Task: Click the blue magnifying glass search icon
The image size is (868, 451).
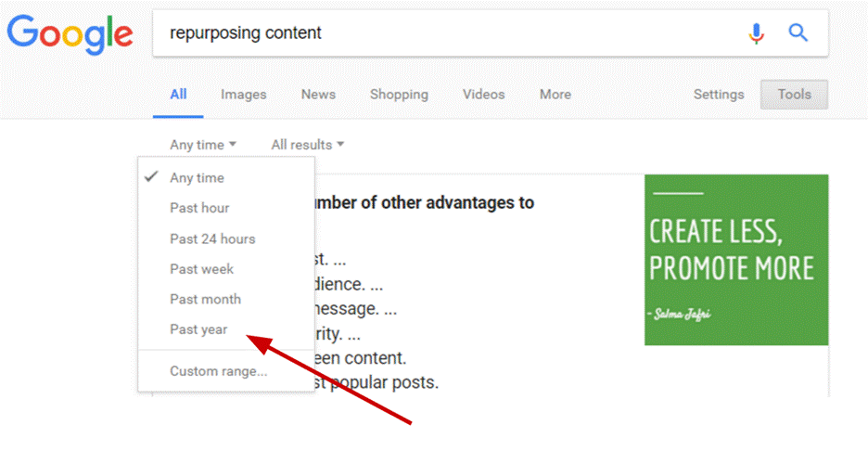Action: pos(798,33)
